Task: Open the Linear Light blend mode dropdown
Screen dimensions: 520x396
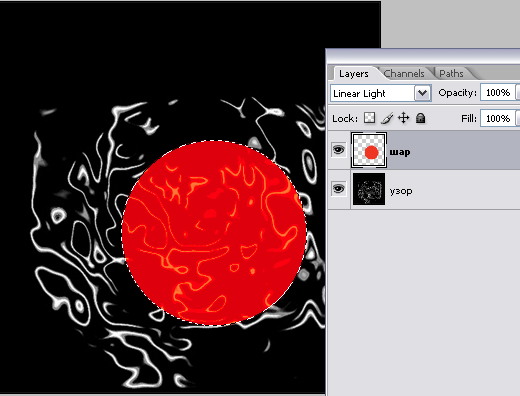Action: [x=381, y=93]
